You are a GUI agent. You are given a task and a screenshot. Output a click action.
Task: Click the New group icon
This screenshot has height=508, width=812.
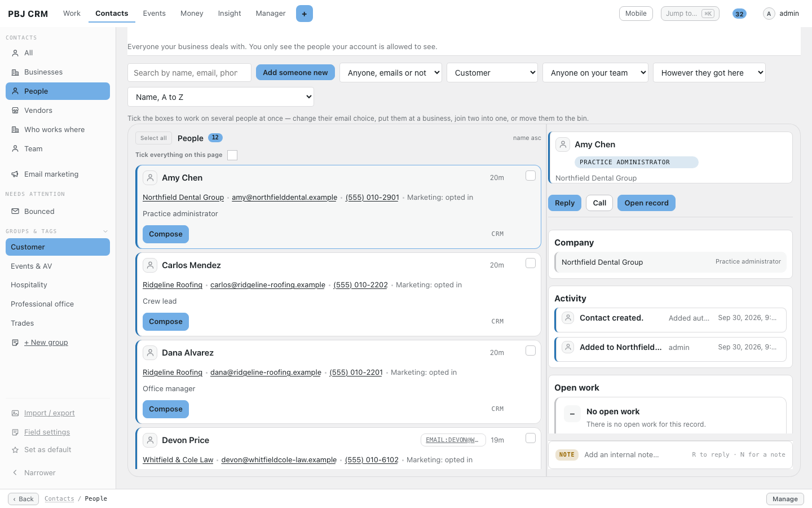click(x=15, y=343)
